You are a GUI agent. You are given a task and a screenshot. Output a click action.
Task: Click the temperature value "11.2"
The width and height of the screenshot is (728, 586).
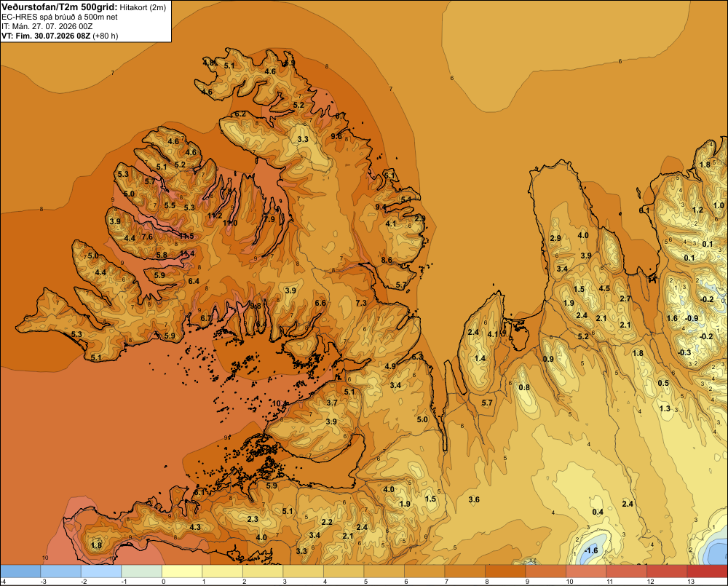[x=215, y=215]
